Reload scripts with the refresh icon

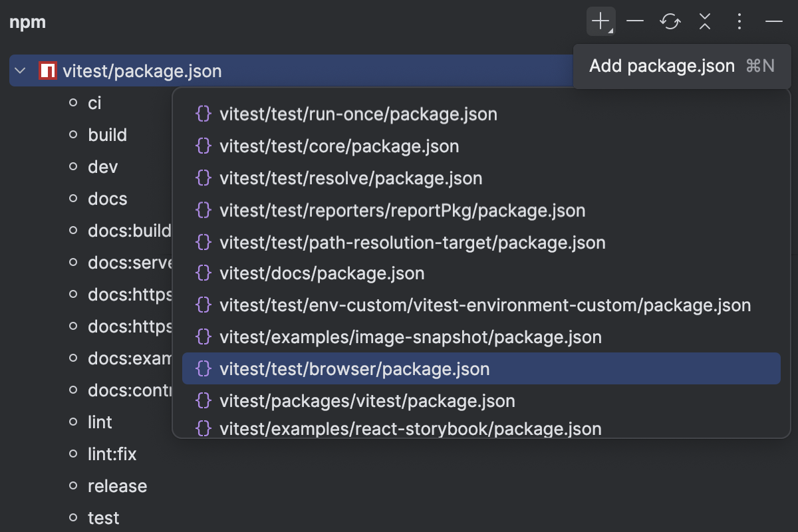670,21
